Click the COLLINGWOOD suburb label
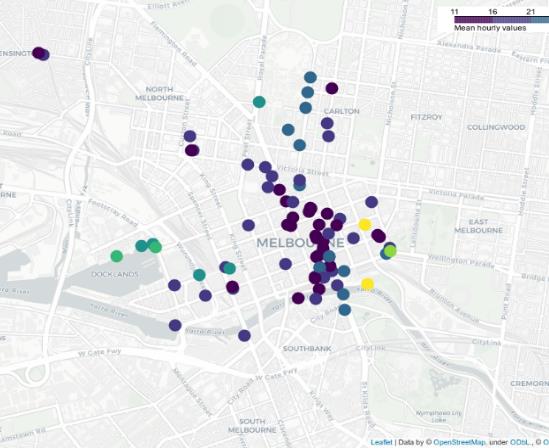This screenshot has width=549, height=448. point(496,127)
